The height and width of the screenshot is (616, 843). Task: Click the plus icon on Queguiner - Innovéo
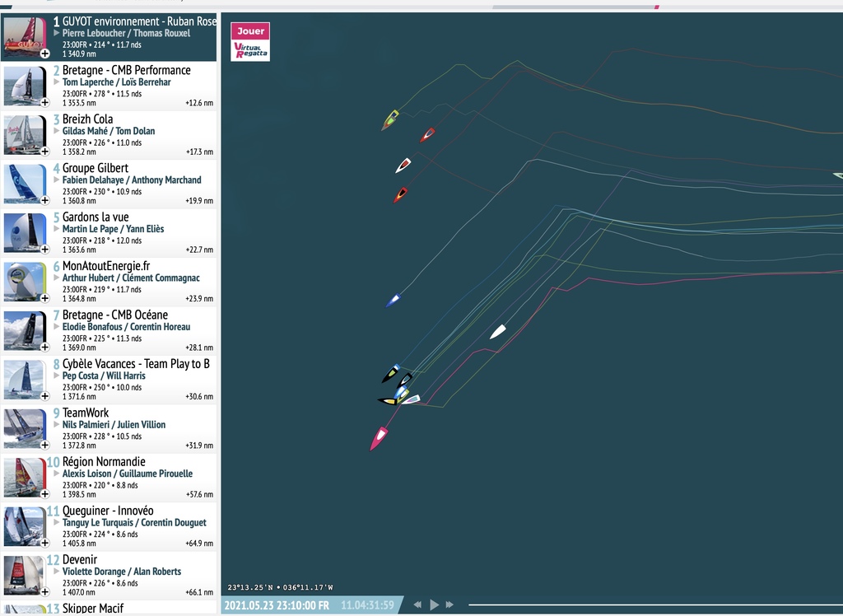point(44,543)
